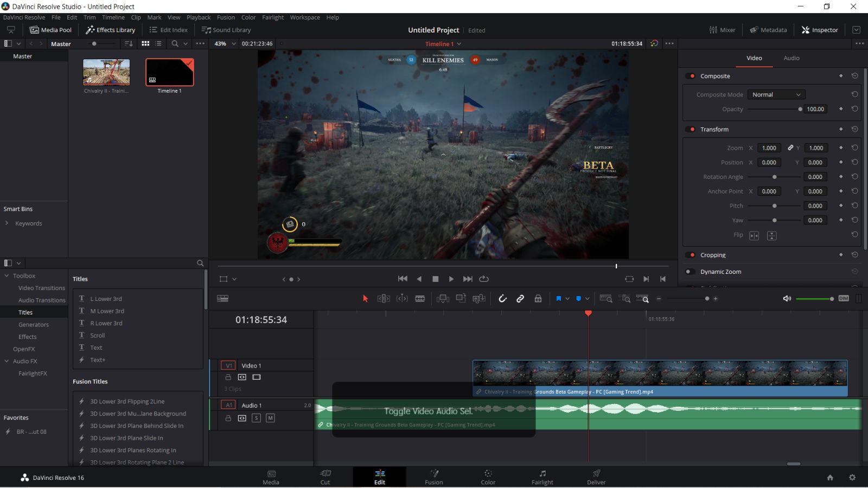The image size is (868, 488).
Task: Activate the Blade Edit Mode tool
Action: point(420,299)
